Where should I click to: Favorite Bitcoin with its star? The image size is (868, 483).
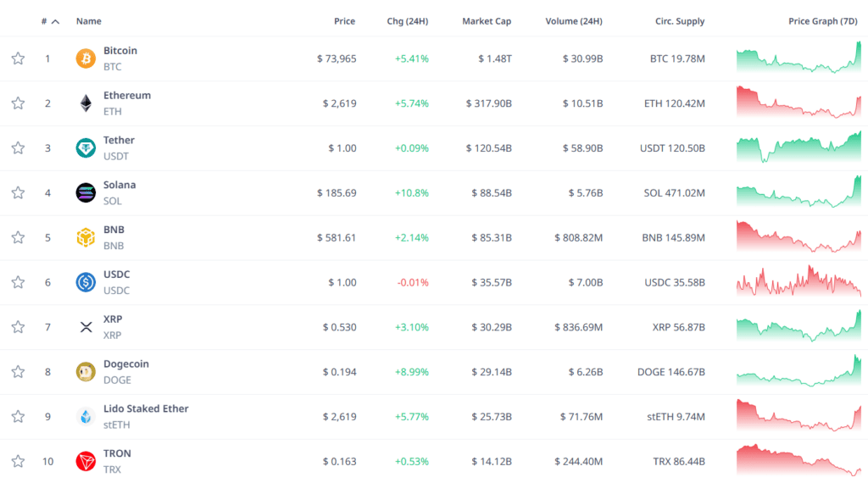(x=19, y=58)
